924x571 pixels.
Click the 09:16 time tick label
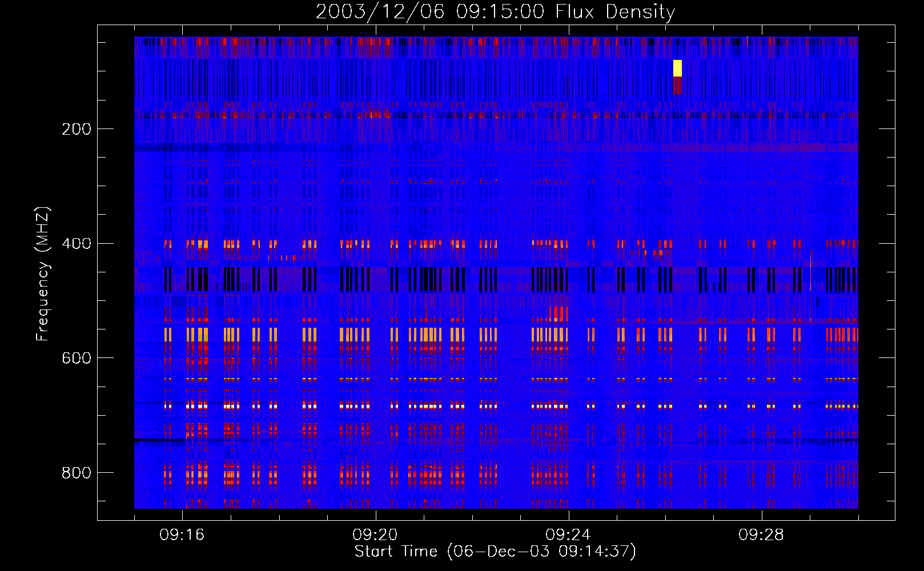tap(182, 535)
